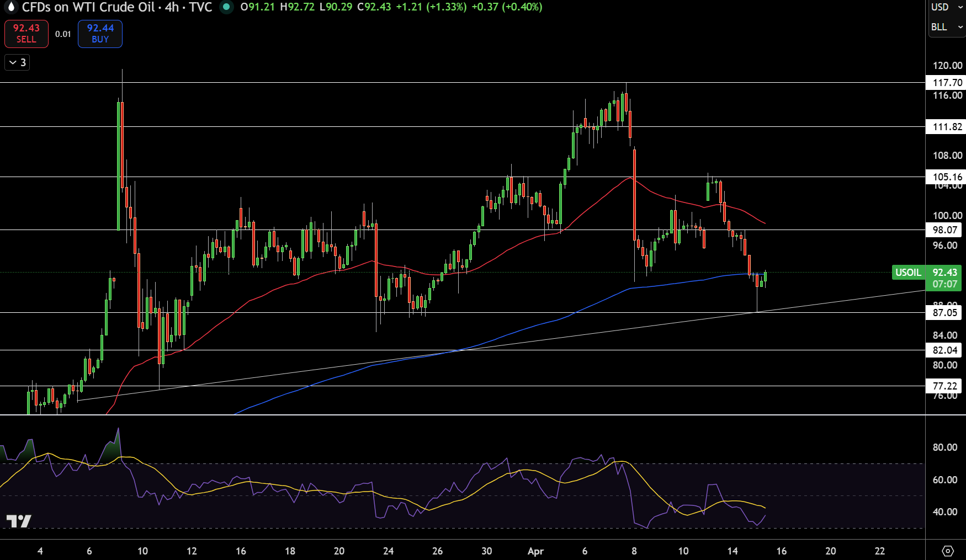Screen dimensions: 966x560
Task: Open the BLL unit dropdown
Action: 946,27
